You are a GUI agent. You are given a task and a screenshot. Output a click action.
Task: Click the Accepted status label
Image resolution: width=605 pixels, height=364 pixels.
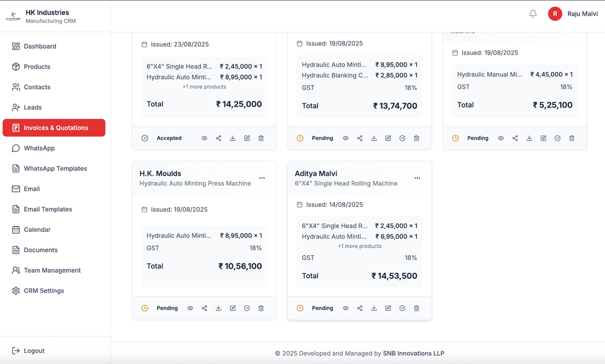[169, 138]
